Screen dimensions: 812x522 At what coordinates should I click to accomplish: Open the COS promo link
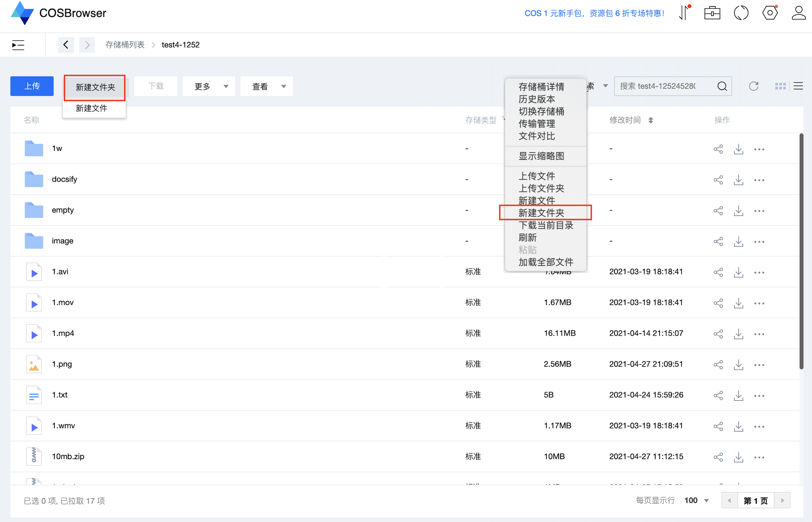tap(594, 13)
